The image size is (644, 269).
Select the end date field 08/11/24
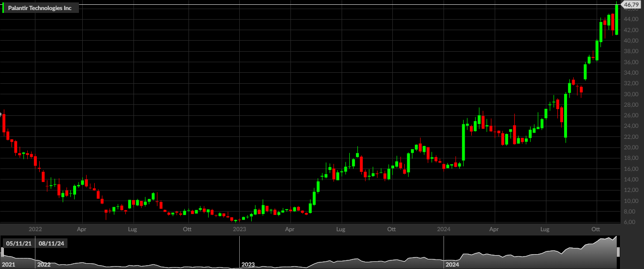point(52,243)
